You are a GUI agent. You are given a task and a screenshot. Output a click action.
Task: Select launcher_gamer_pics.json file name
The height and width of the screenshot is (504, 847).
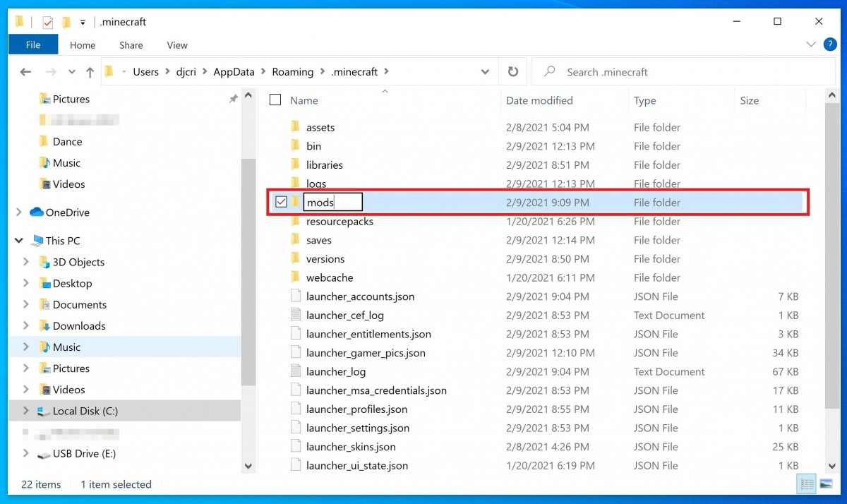click(366, 353)
